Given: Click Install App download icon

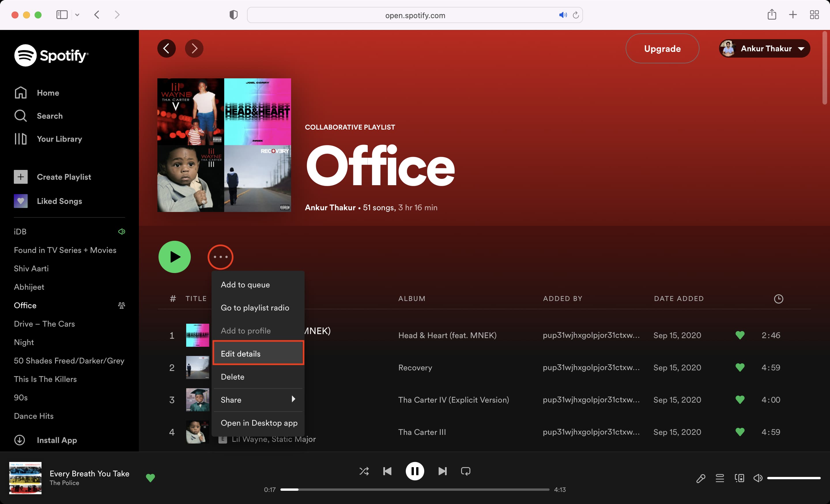Looking at the screenshot, I should point(20,440).
